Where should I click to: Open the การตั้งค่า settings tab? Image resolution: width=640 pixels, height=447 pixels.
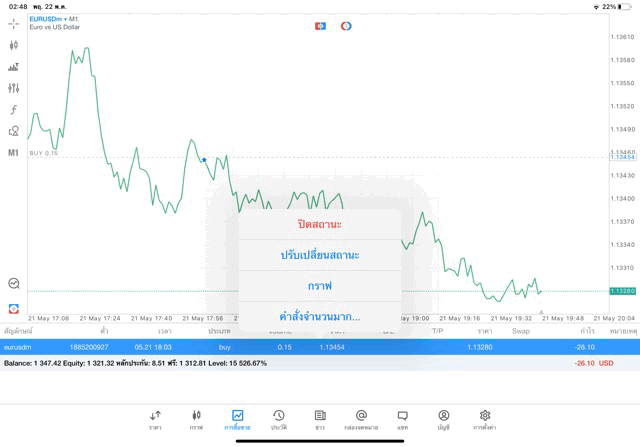tap(485, 420)
